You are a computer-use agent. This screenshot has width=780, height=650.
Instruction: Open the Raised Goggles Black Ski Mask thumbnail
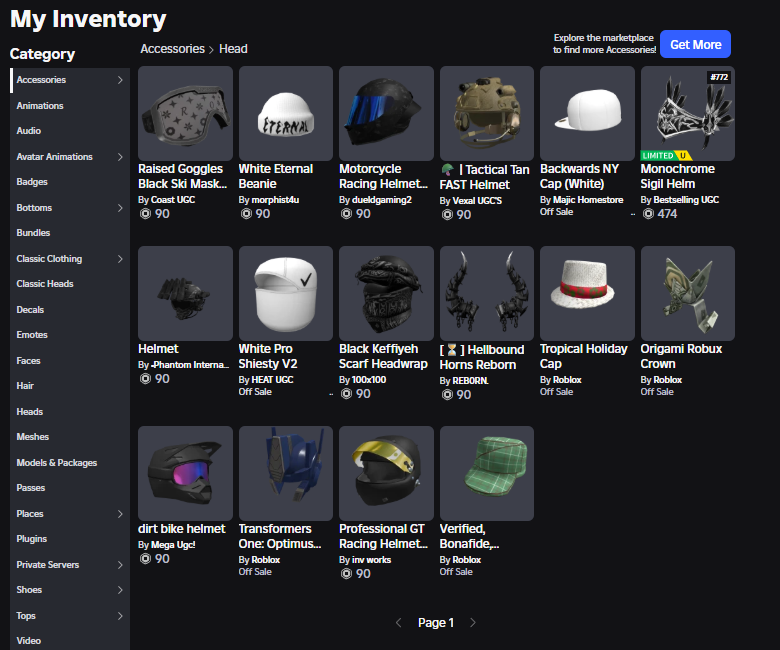185,113
